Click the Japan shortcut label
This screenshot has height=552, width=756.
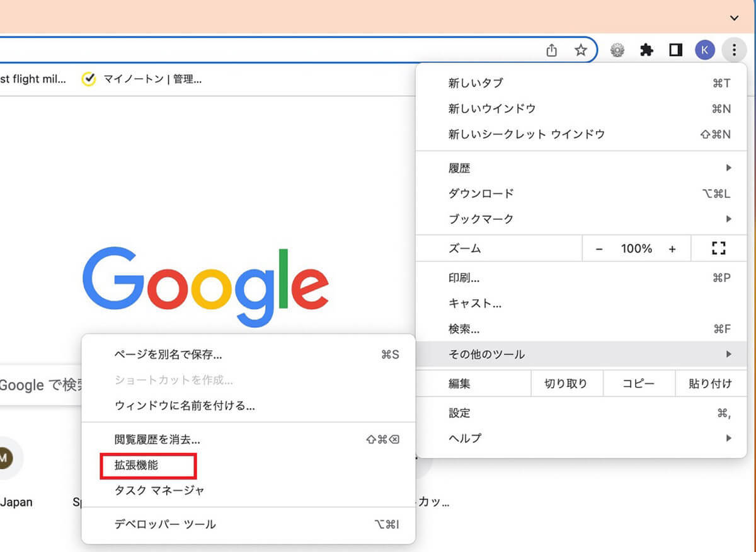[x=16, y=502]
